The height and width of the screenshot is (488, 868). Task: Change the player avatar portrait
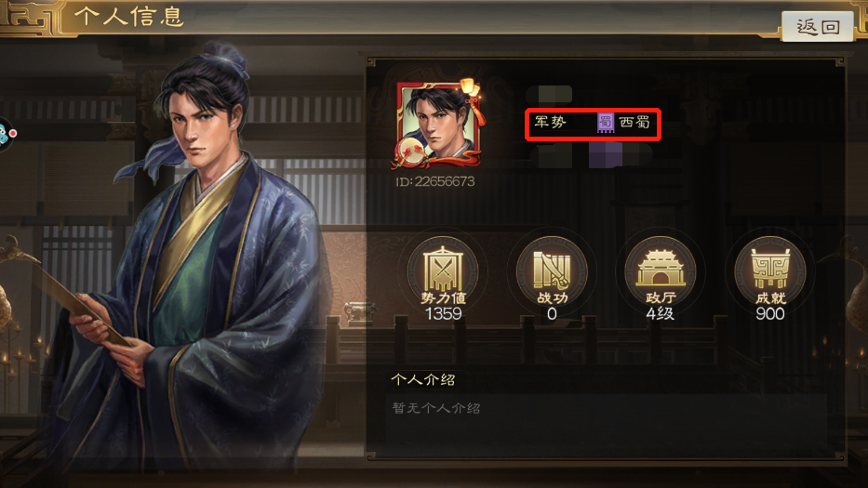coord(438,124)
